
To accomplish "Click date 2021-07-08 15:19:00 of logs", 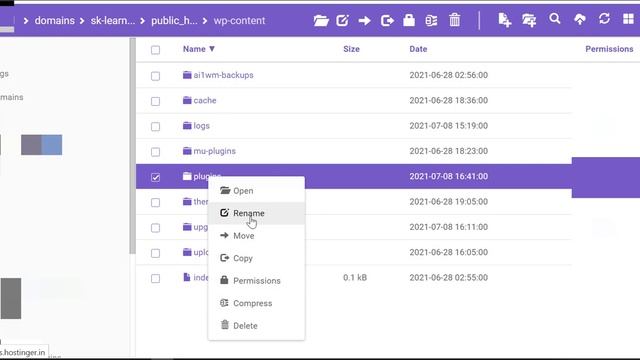I will click(449, 126).
